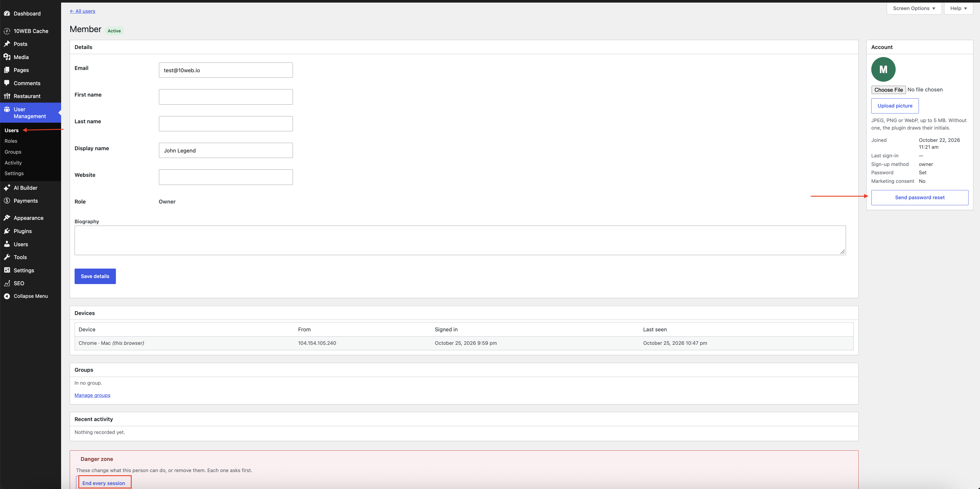Open Groups submenu item

(13, 152)
